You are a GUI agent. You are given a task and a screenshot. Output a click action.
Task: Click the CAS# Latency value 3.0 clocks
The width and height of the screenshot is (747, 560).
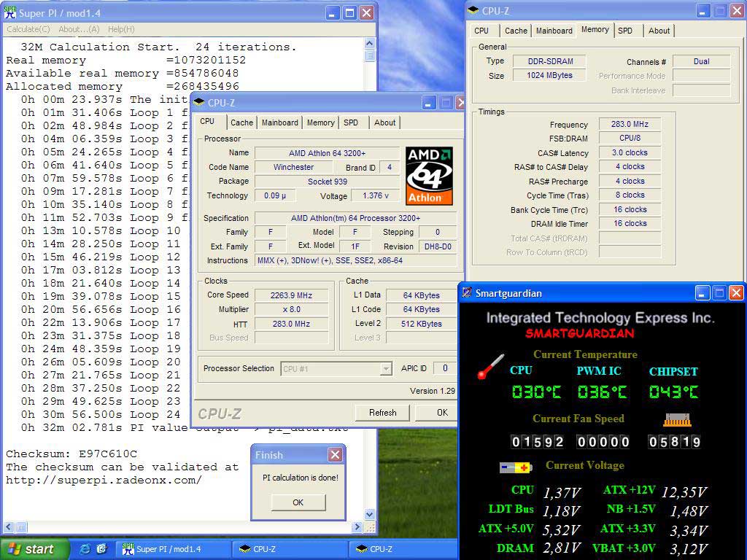630,153
